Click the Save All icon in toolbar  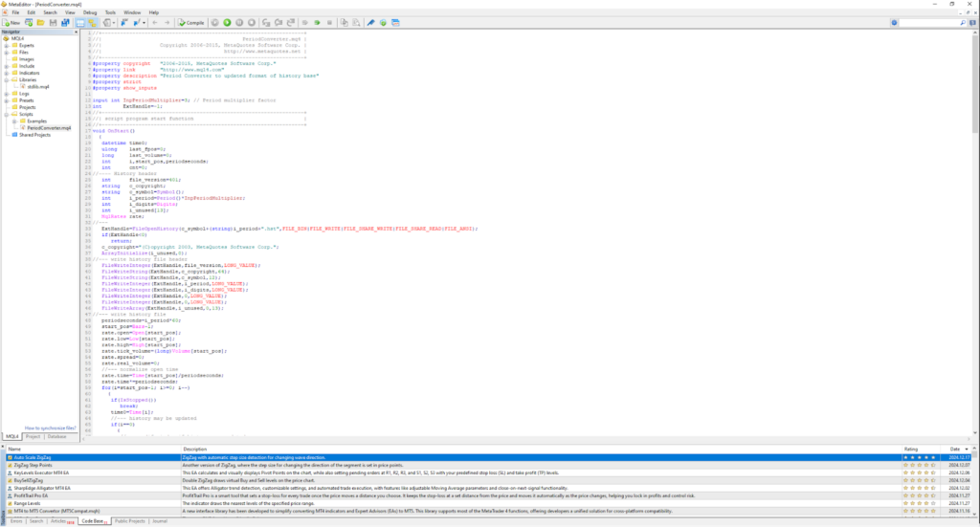pyautogui.click(x=64, y=23)
